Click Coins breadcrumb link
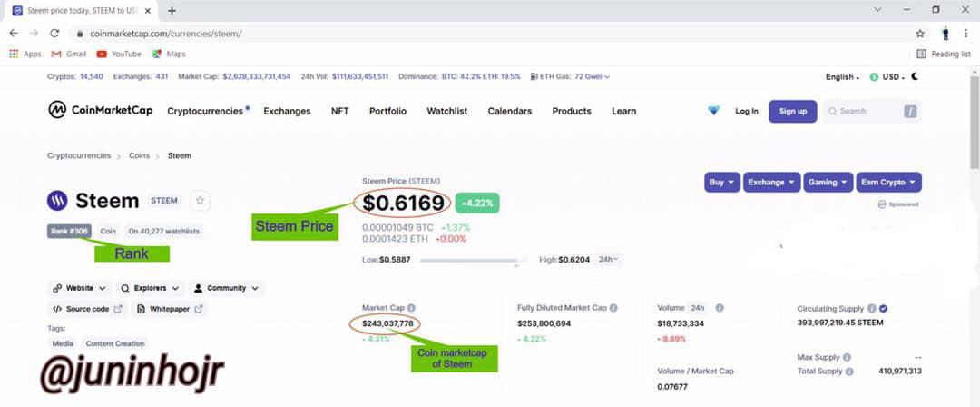980x407 pixels. tap(140, 155)
